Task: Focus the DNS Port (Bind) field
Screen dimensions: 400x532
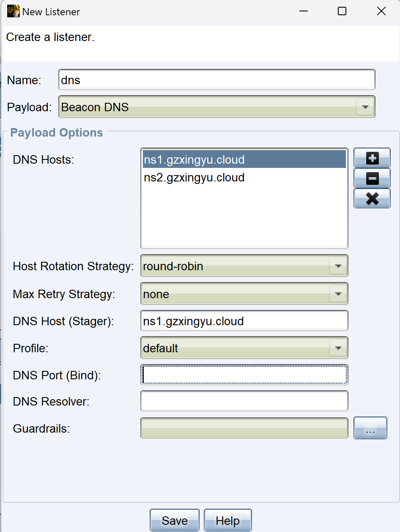Action: pos(244,375)
